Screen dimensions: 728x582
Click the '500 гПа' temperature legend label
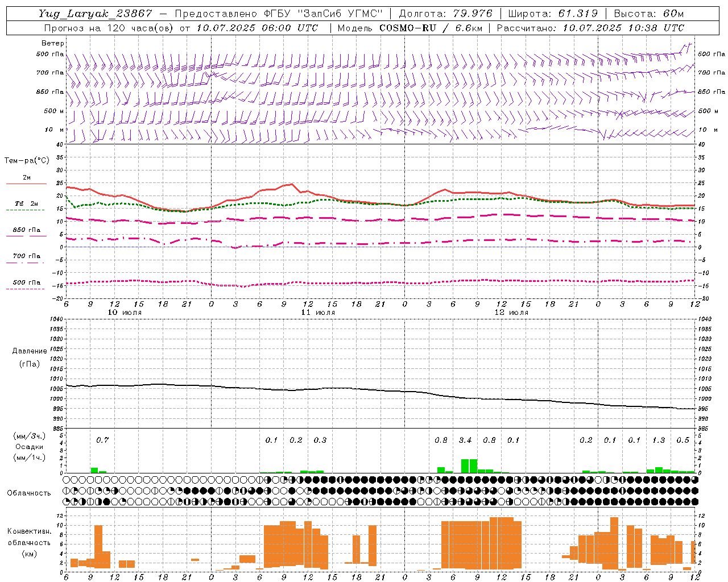[x=27, y=282]
